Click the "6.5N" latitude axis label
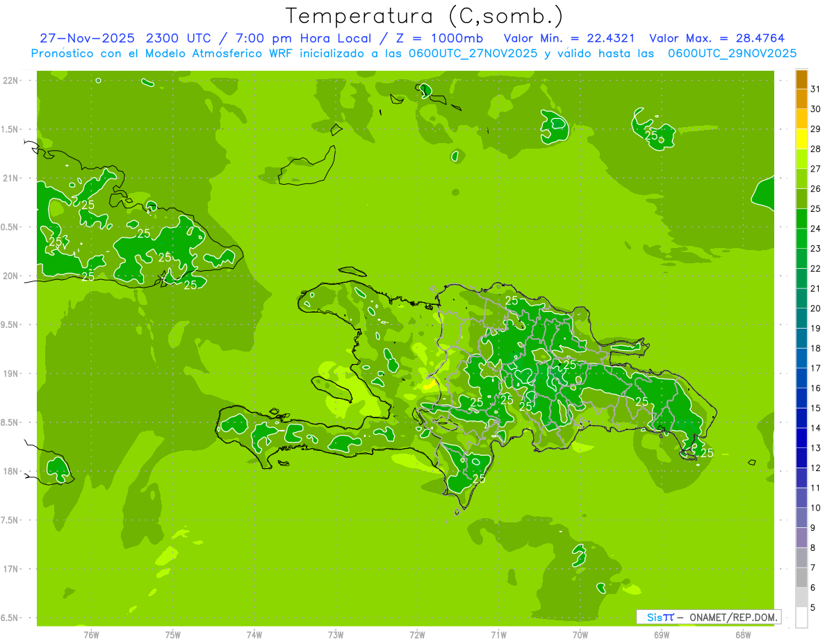The height and width of the screenshot is (644, 834). tap(10, 618)
